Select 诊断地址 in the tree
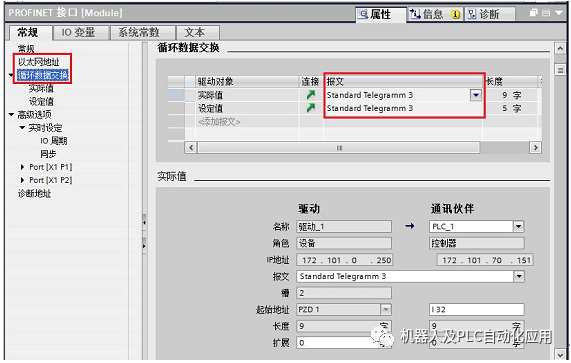The height and width of the screenshot is (363, 571). pyautogui.click(x=35, y=193)
